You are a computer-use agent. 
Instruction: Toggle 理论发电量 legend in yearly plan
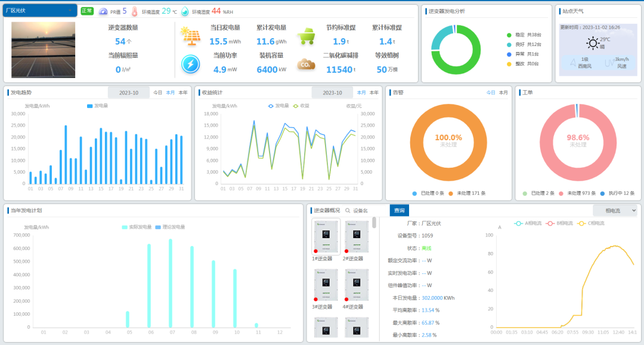pos(170,227)
